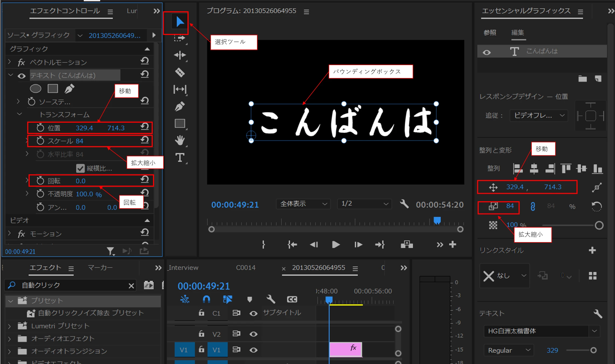Toggle visibility of こんばんは text layer
The image size is (615, 364).
tap(487, 52)
